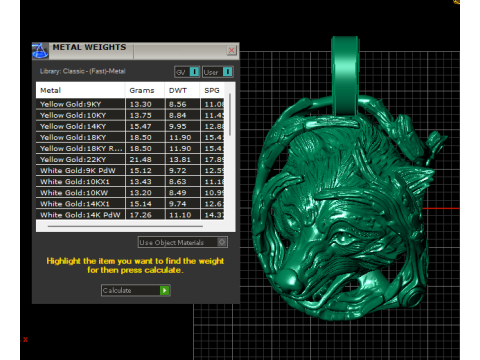Click the METAL WEIGHTS title bar
480x360 pixels.
136,51
